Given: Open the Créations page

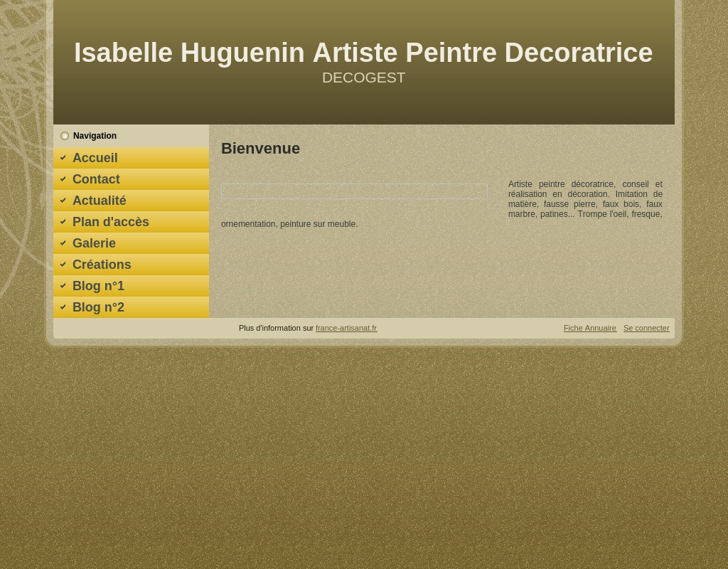Looking at the screenshot, I should pyautogui.click(x=131, y=265).
